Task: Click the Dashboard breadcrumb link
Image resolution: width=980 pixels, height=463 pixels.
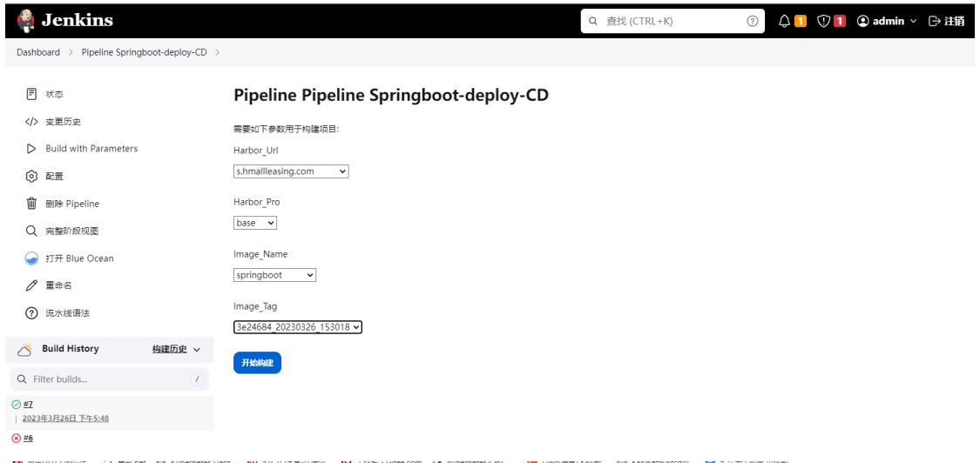Action: tap(38, 52)
